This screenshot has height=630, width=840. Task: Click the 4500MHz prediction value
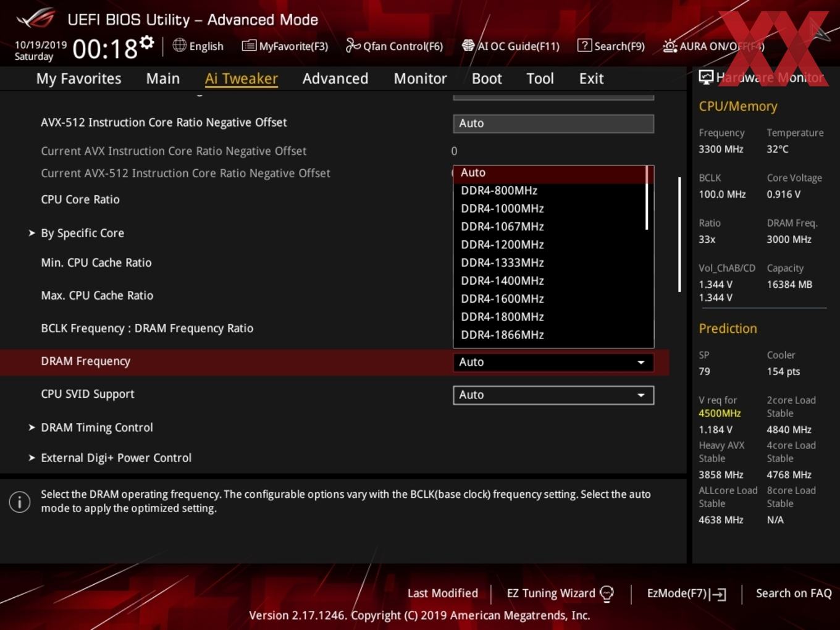point(720,413)
